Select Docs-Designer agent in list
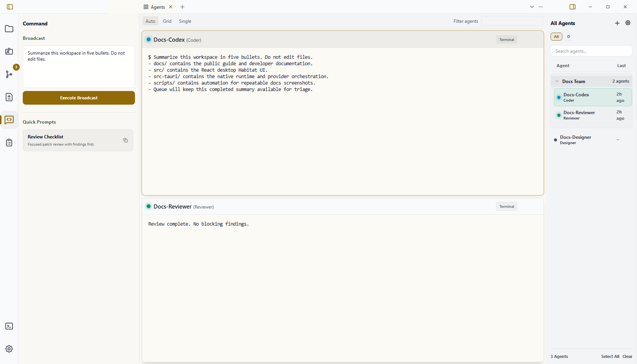637x364 pixels. point(591,140)
